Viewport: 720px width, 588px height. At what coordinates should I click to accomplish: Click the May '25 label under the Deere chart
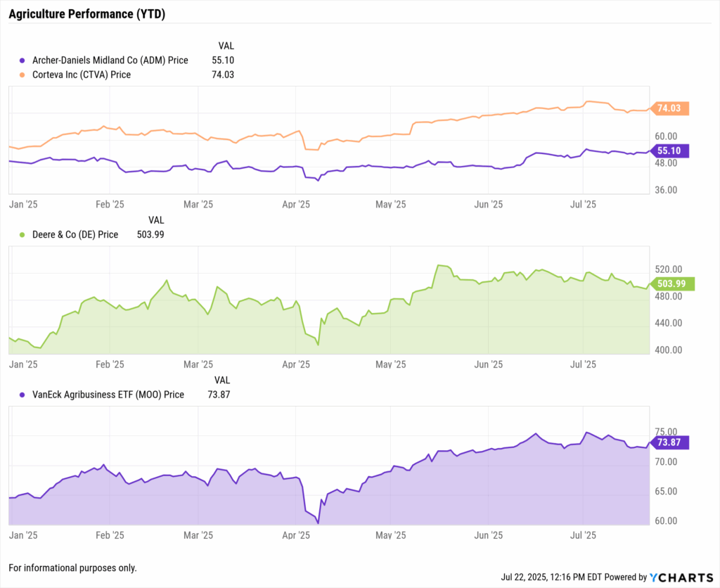pos(391,364)
